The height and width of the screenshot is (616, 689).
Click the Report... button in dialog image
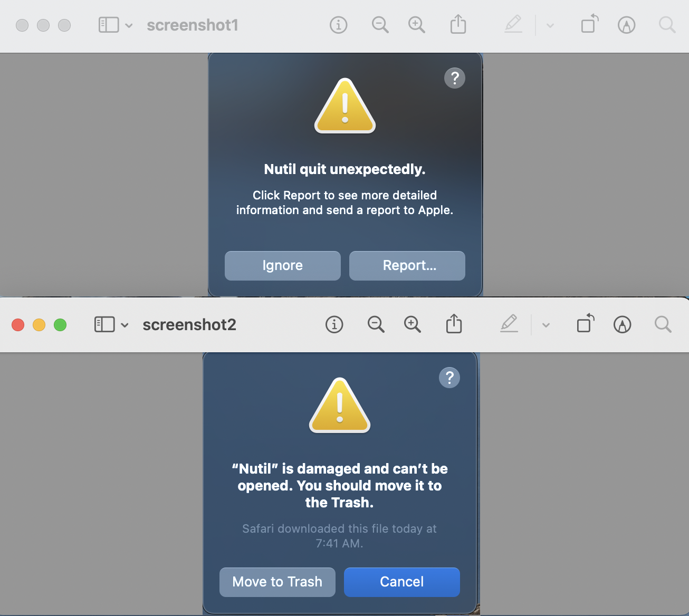(407, 266)
